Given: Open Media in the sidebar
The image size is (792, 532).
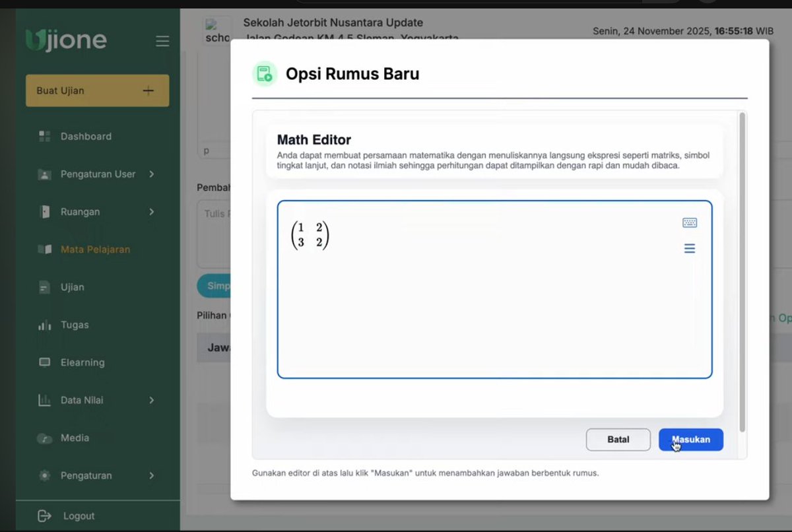Looking at the screenshot, I should tap(75, 438).
